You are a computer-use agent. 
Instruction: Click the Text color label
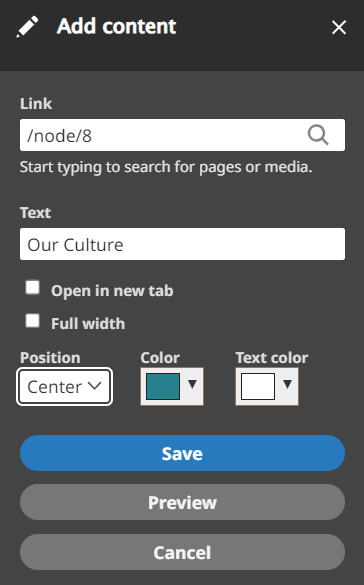point(272,358)
